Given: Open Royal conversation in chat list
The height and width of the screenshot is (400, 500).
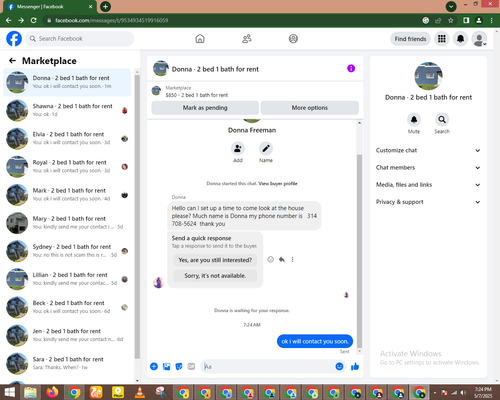Looking at the screenshot, I should tap(67, 166).
